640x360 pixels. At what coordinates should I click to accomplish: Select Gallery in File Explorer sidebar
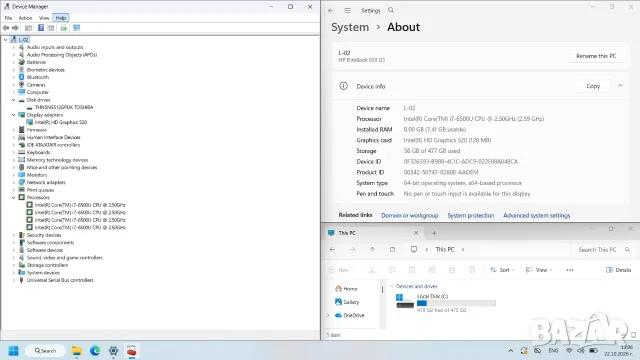click(x=347, y=302)
